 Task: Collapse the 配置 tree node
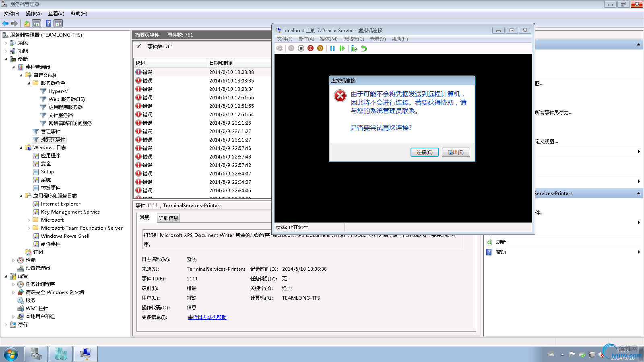pos(6,276)
